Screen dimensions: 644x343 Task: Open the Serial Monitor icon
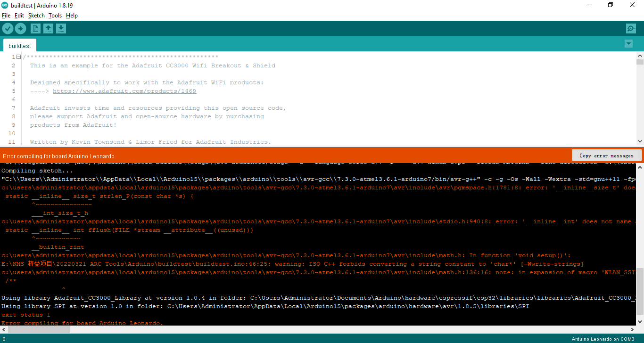(631, 29)
